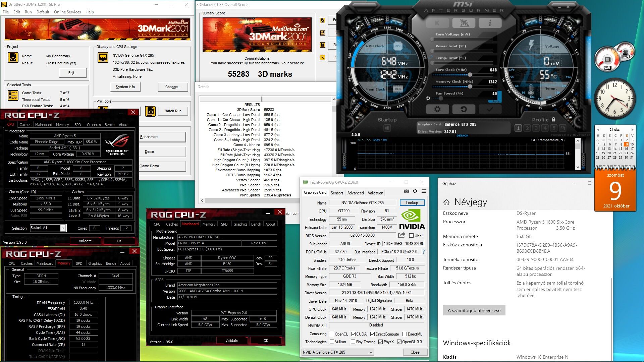Open Afterburner Kombustor K button
Image resolution: width=644 pixels, height=362 pixels.
tap(437, 23)
